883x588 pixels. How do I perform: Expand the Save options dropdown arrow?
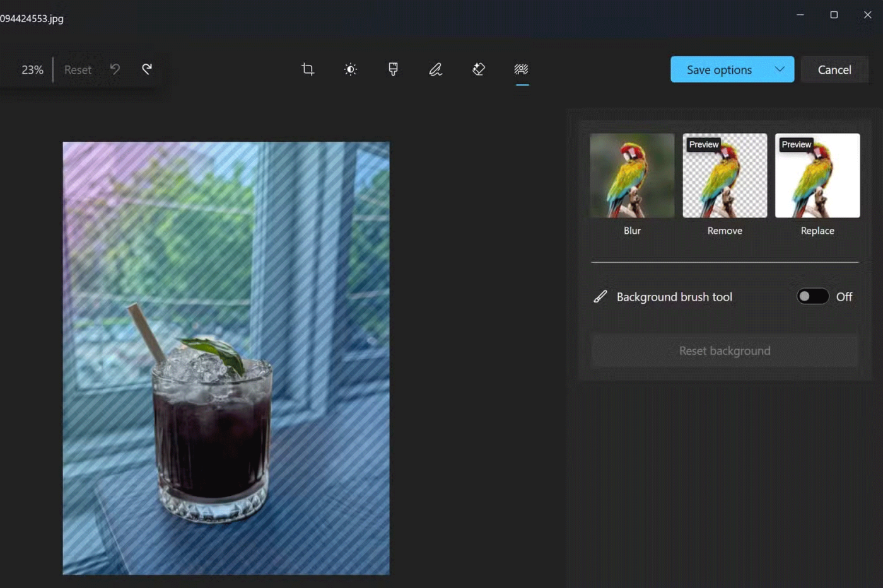(780, 69)
